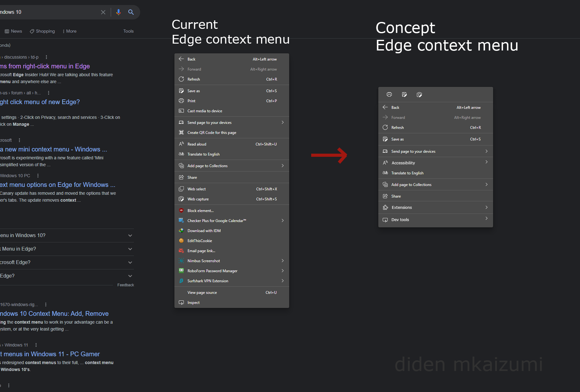Select the Print icon in the concept menu
Screen dimensions: 580x392
[x=389, y=94]
